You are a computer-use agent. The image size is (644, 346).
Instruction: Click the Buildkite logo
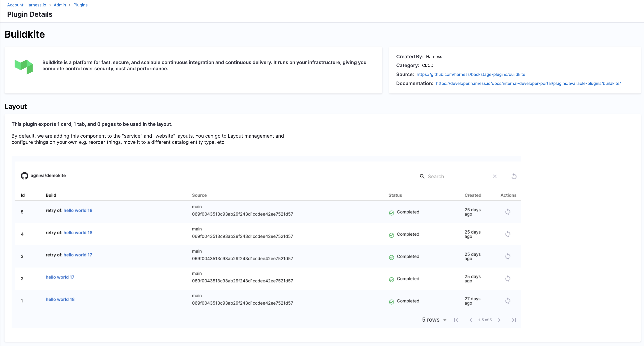(24, 67)
